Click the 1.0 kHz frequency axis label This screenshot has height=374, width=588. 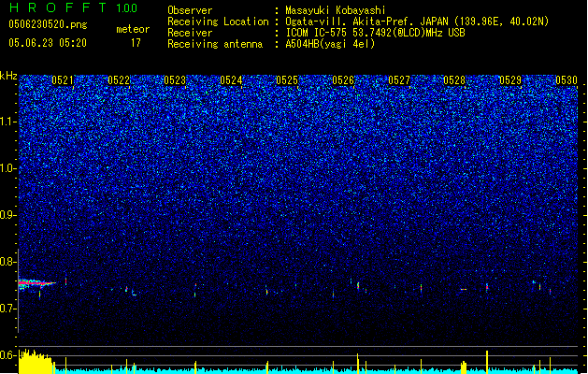coord(7,168)
